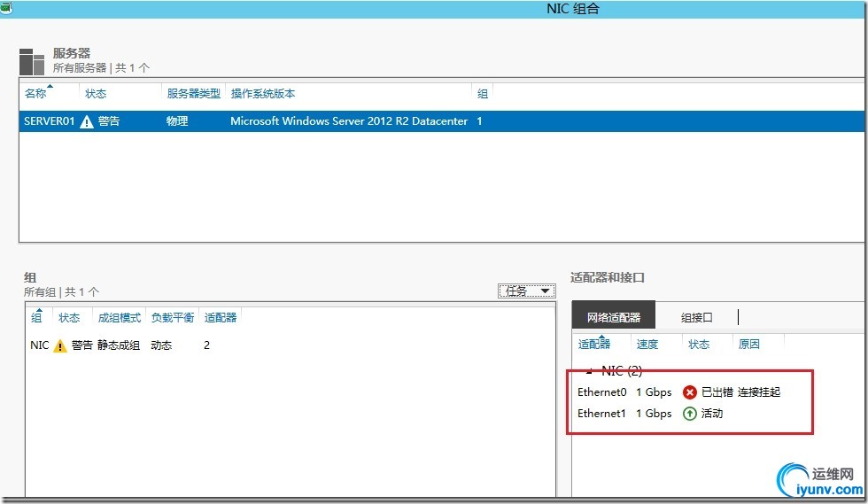
Task: Collapse the NIC (2) adapter group
Action: pyautogui.click(x=590, y=371)
